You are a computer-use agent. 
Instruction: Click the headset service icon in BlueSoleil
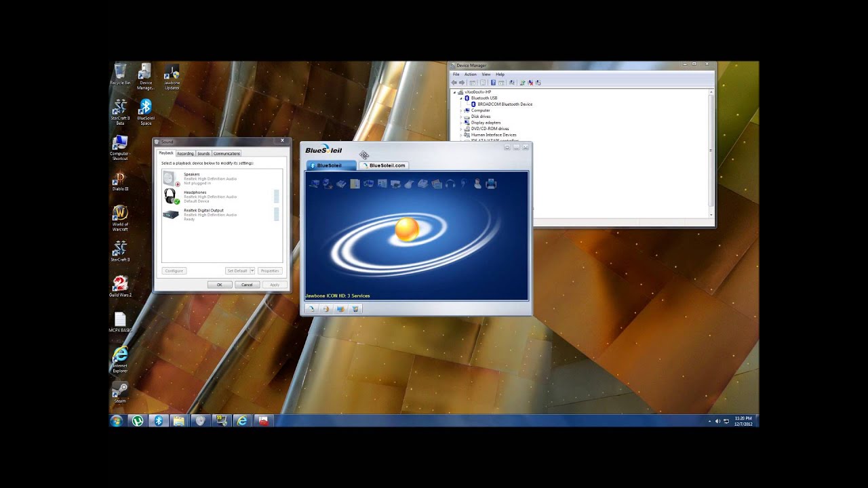coord(463,184)
